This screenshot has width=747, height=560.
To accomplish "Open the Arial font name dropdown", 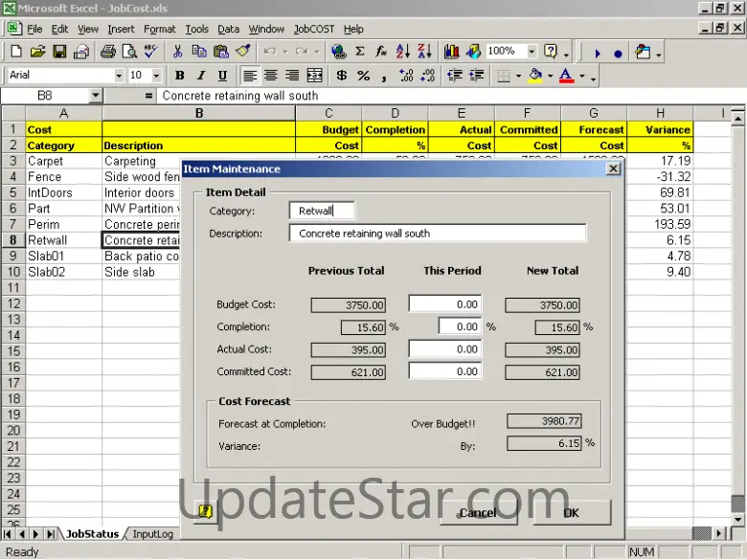I will point(119,76).
